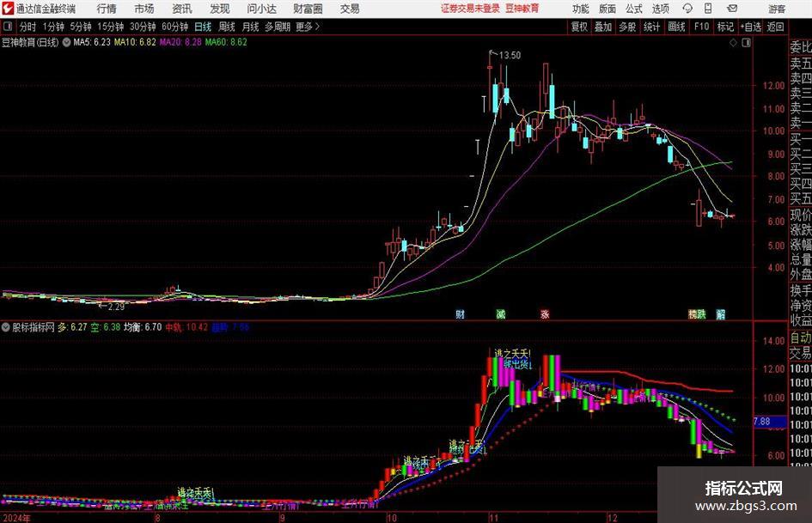Click the 解 event marker on chart

pyautogui.click(x=720, y=313)
